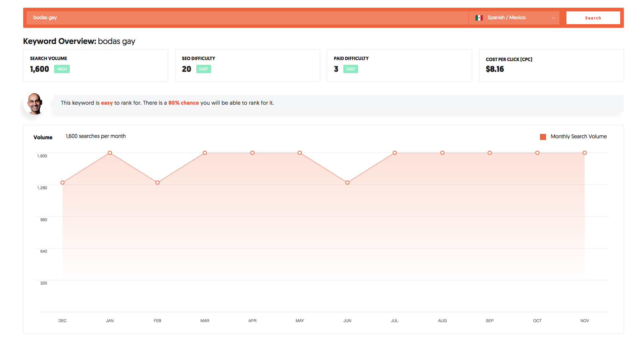The image size is (644, 344).
Task: Click the DEC data point on the chart
Action: tap(62, 183)
